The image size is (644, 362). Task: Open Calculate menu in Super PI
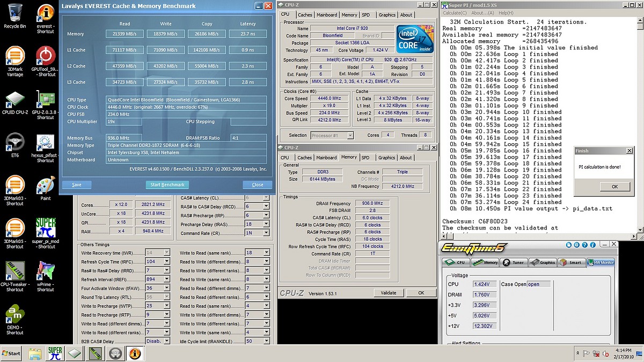pos(455,13)
